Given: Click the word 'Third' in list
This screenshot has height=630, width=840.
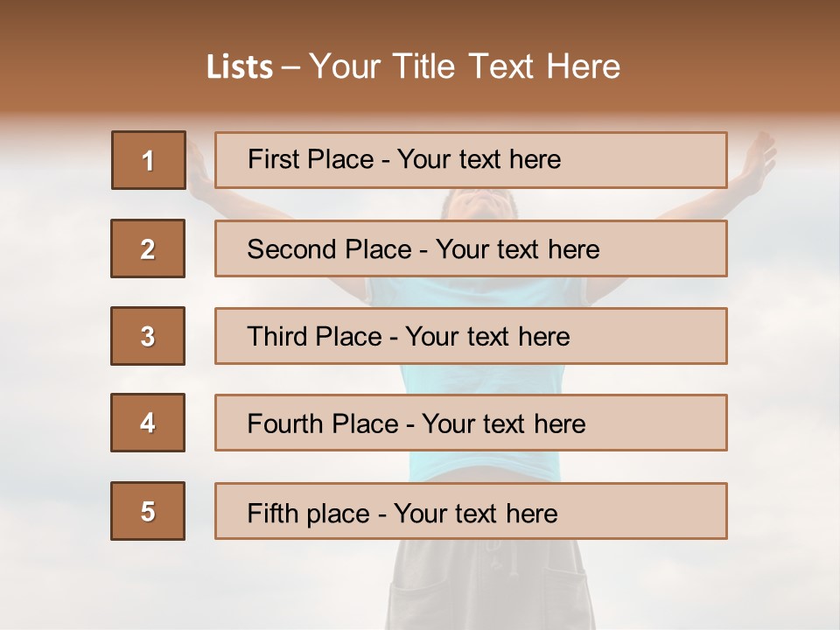Looking at the screenshot, I should tap(280, 337).
